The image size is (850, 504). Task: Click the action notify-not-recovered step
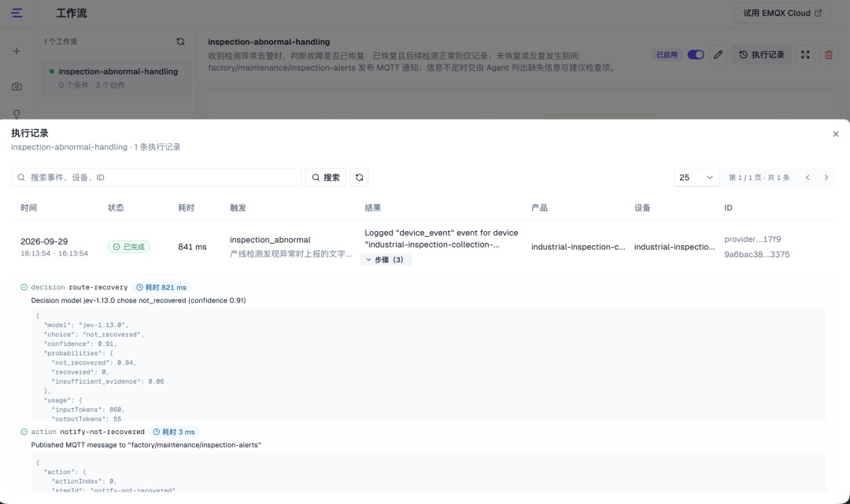point(88,432)
